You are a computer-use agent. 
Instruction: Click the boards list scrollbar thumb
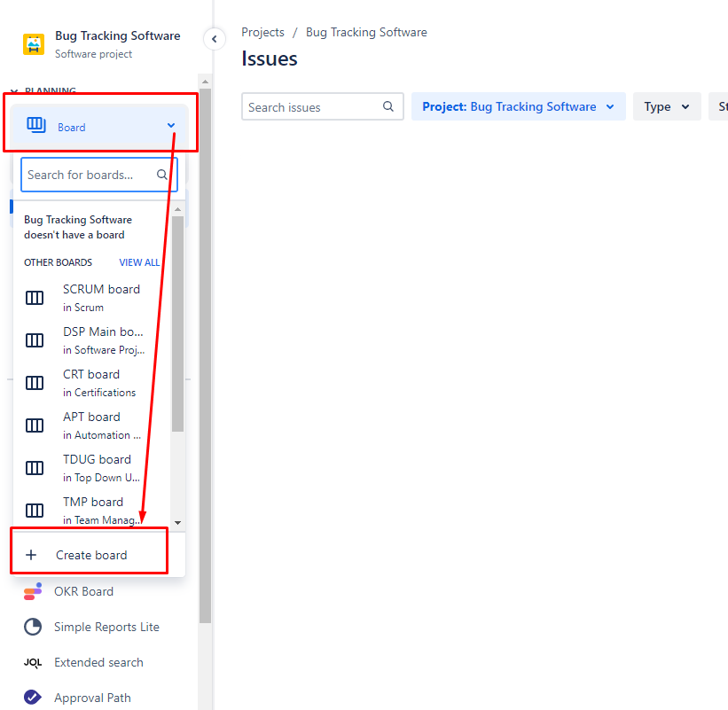(x=178, y=324)
